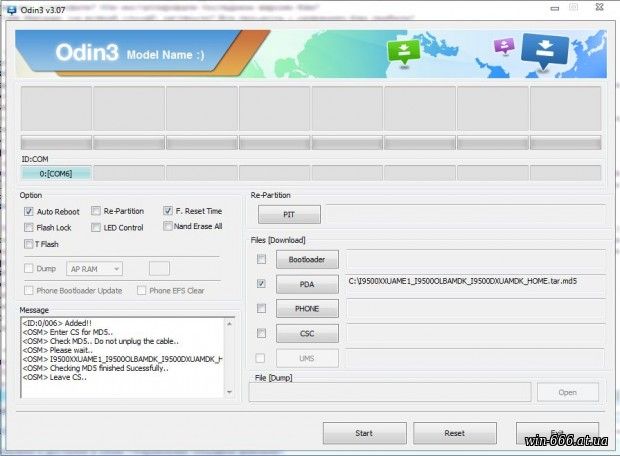The width and height of the screenshot is (620, 456).
Task: Untick the checkbox next to PDA
Action: (x=261, y=284)
